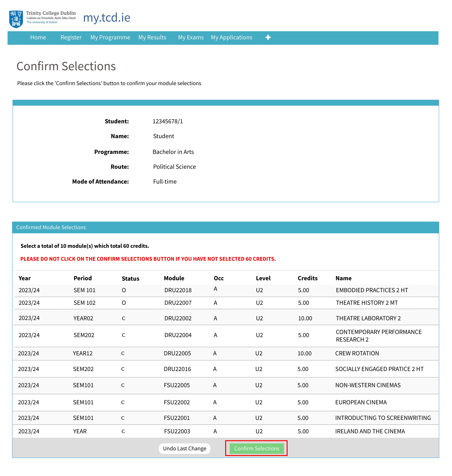Click the Occ column header
Image resolution: width=452 pixels, height=476 pixels.
click(219, 278)
